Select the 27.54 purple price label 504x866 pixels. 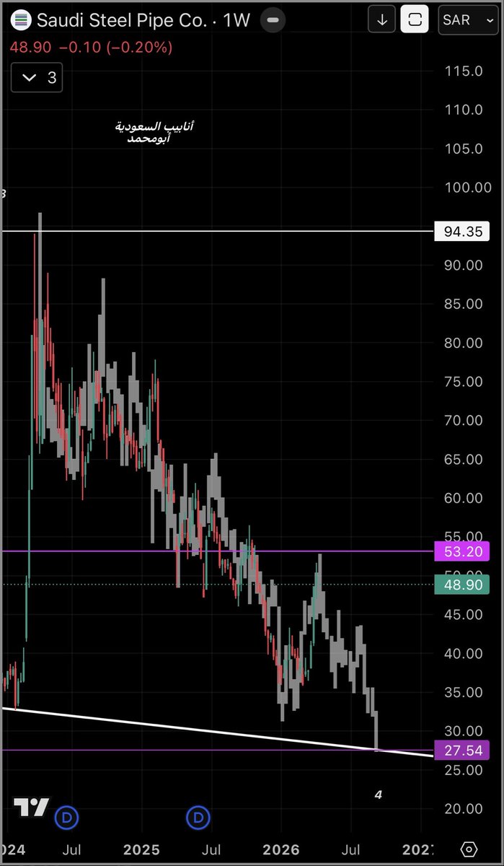pos(462,751)
